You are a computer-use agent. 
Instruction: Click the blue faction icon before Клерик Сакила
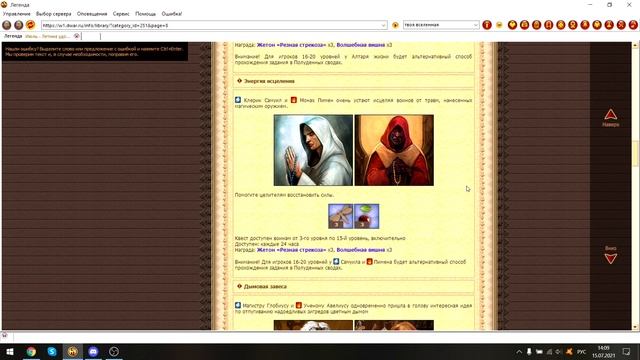(x=238, y=100)
